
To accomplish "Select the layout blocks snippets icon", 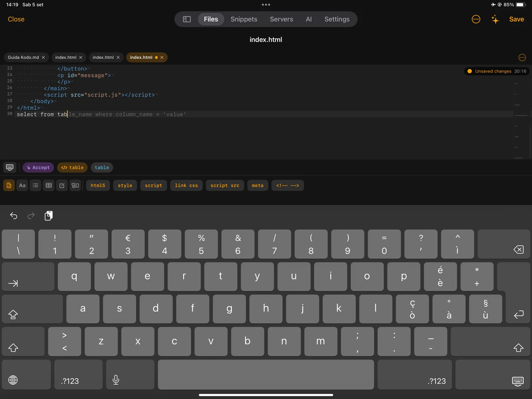I will point(75,185).
